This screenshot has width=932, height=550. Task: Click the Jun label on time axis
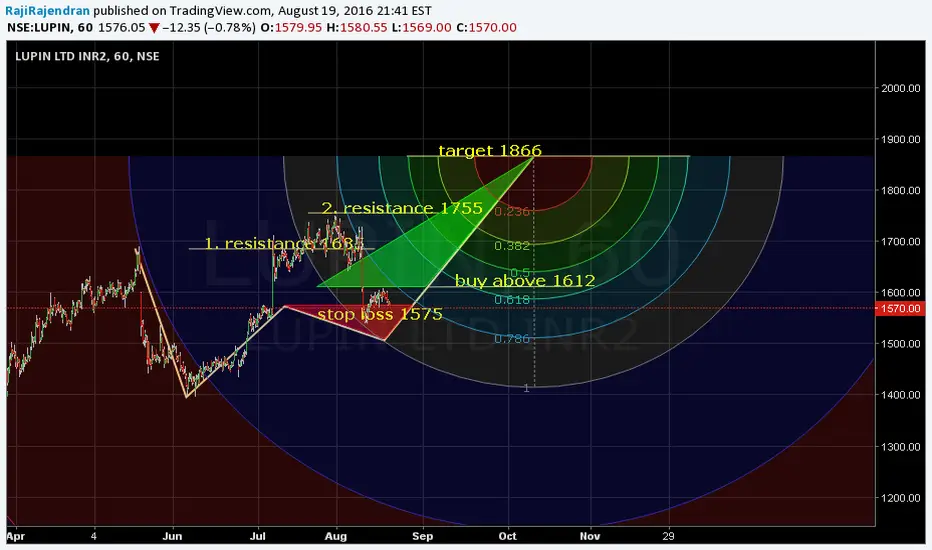(x=172, y=536)
